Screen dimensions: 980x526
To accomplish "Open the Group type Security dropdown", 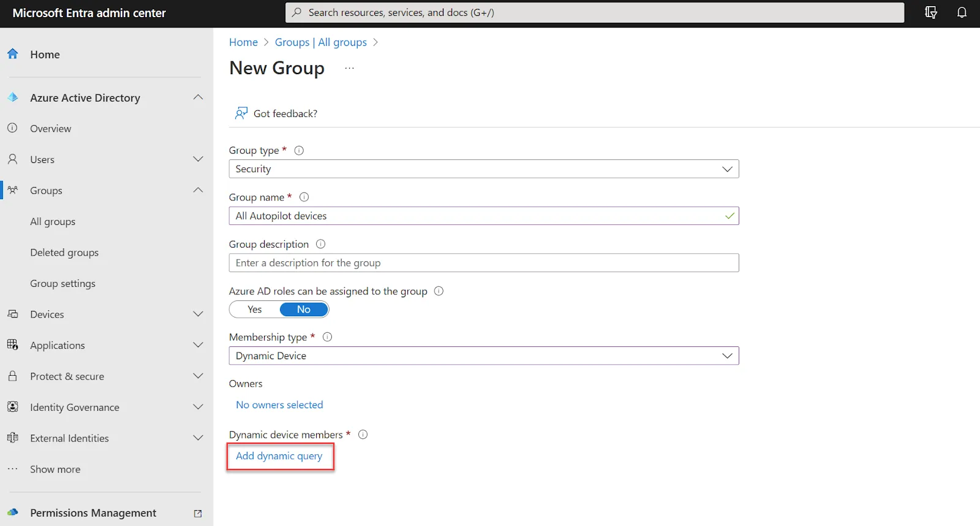I will point(484,169).
